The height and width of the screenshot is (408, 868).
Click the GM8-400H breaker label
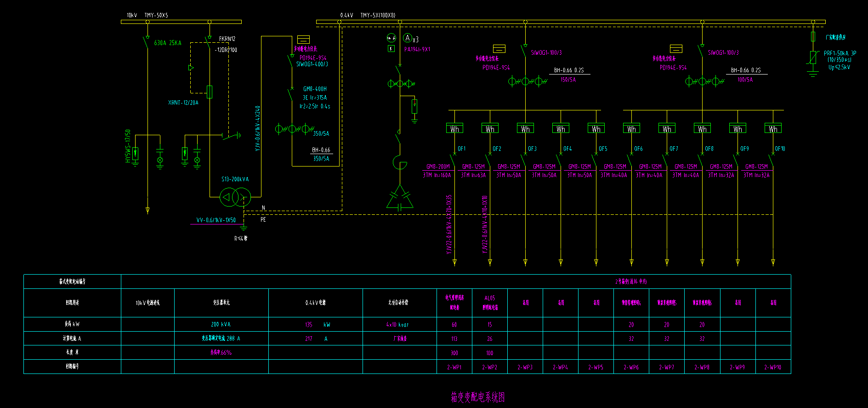click(315, 89)
